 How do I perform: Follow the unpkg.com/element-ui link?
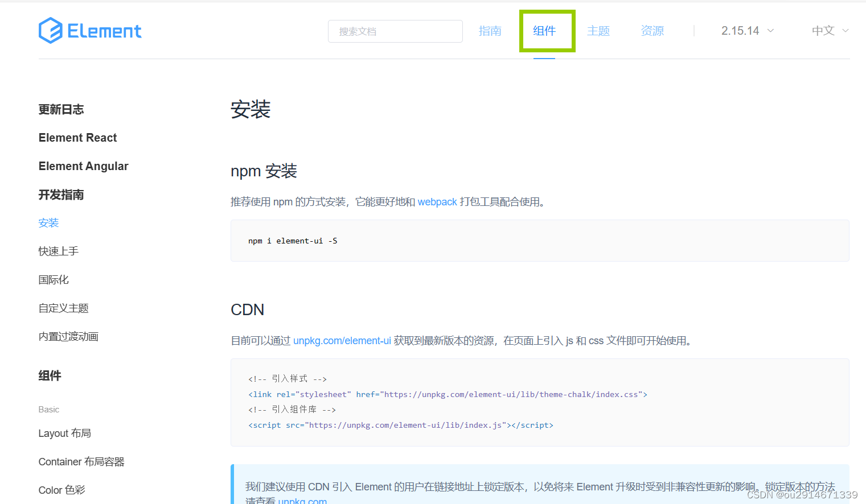point(342,341)
